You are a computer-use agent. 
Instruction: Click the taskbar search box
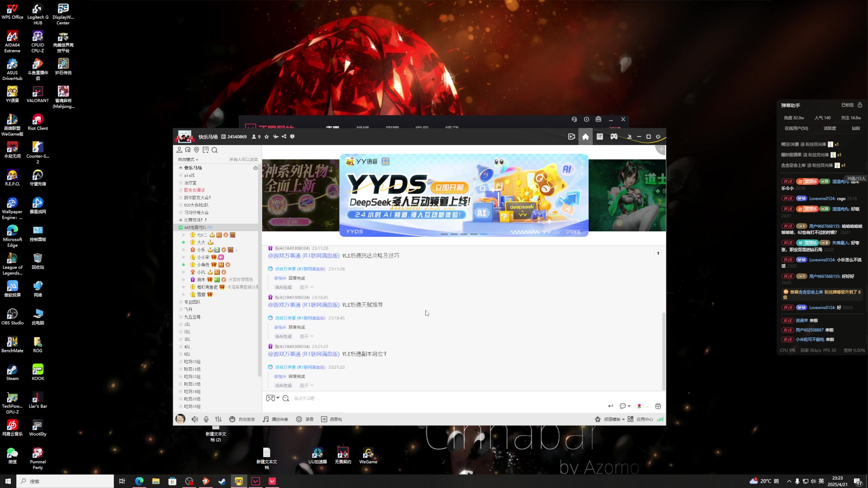point(65,481)
